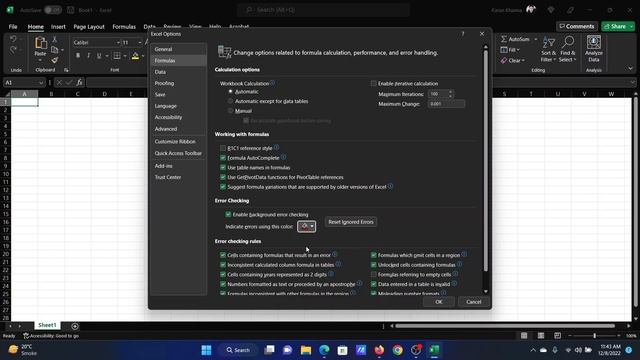Open Comments pane button
Screen dimensions: 640x360
point(577,27)
